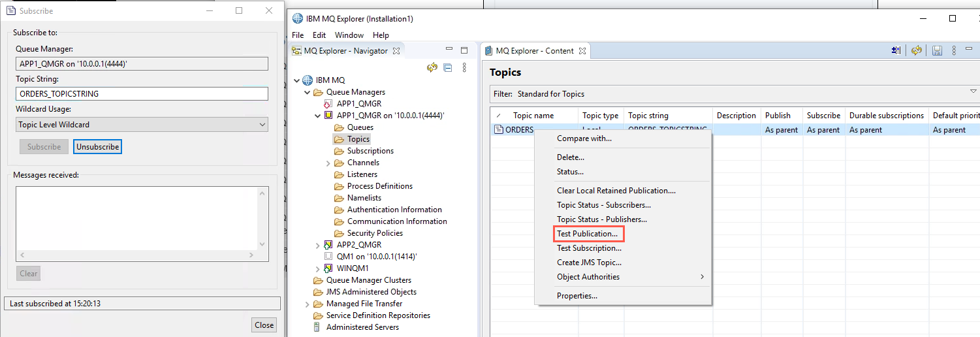This screenshot has width=980, height=337.
Task: Close the MQ Explorer - Content tab
Action: point(582,51)
